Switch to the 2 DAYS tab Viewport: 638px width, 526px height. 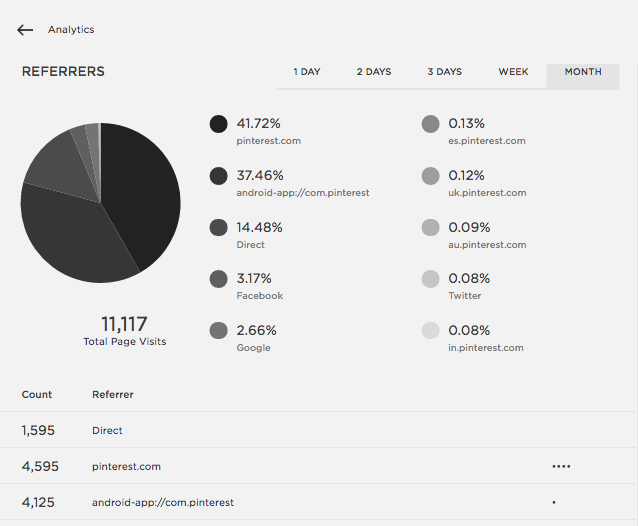click(x=374, y=72)
